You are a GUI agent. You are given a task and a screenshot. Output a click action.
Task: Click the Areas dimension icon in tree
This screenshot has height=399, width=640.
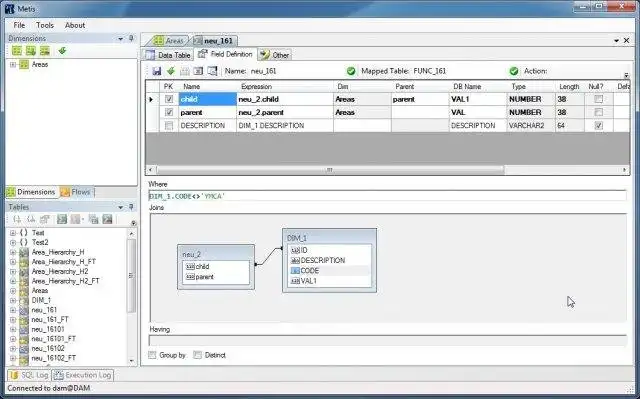(x=24, y=64)
